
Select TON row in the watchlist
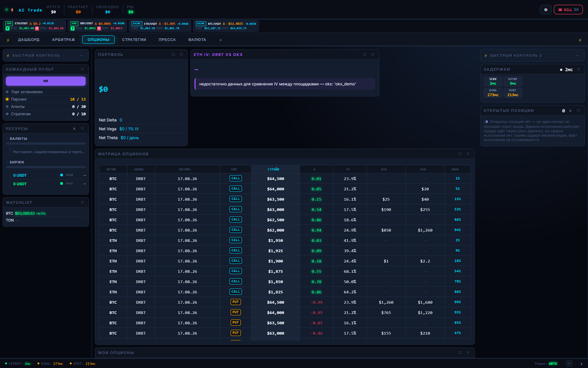(x=46, y=220)
